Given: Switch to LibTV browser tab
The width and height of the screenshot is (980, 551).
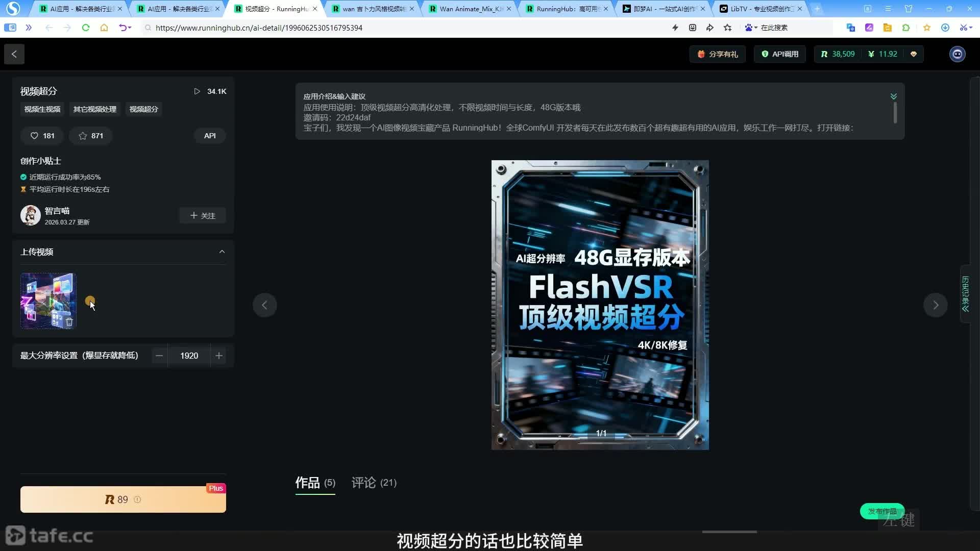Looking at the screenshot, I should point(762,9).
